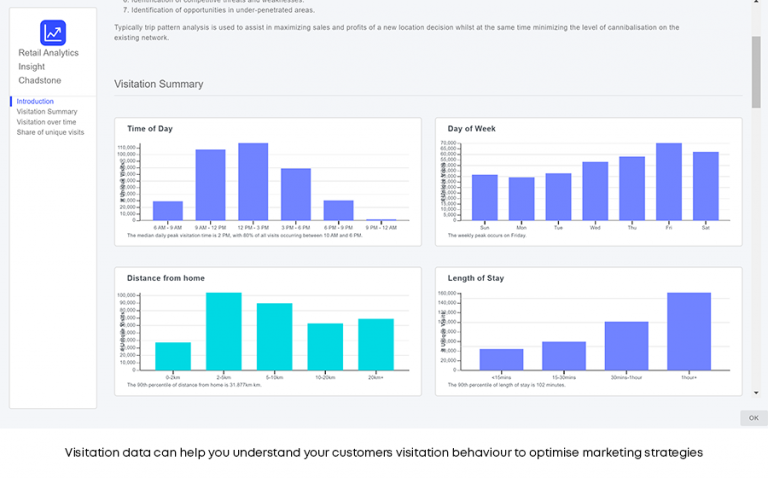
Task: Click the Length of Stay chart title
Action: [x=476, y=277]
